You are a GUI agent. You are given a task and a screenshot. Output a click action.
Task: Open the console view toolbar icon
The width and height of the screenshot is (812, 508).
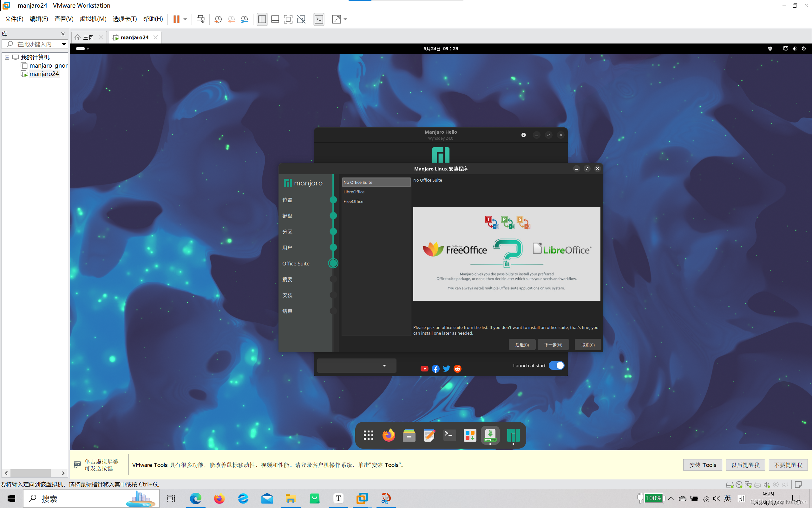coord(319,19)
